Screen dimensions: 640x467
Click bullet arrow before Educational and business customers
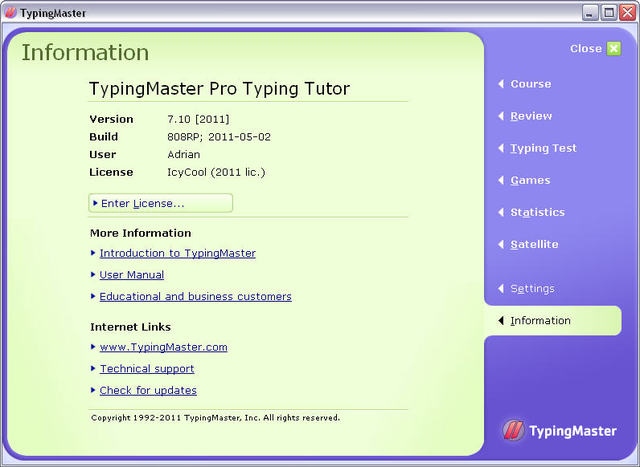93,296
